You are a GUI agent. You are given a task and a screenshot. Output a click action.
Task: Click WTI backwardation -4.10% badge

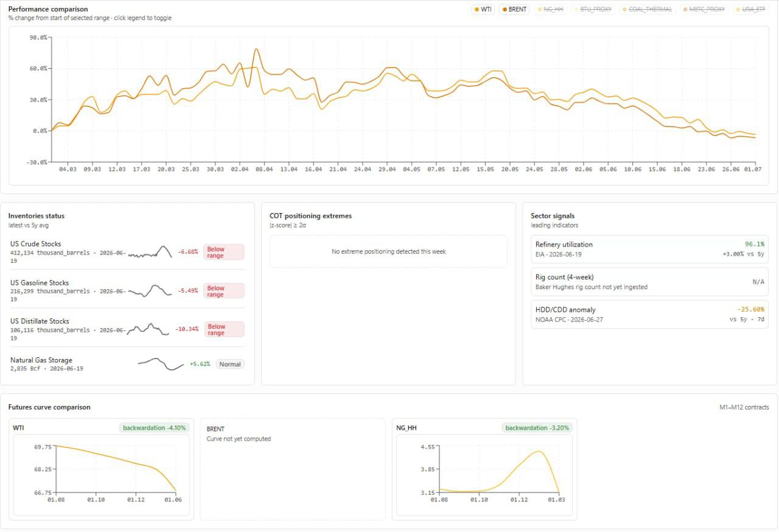tap(154, 428)
